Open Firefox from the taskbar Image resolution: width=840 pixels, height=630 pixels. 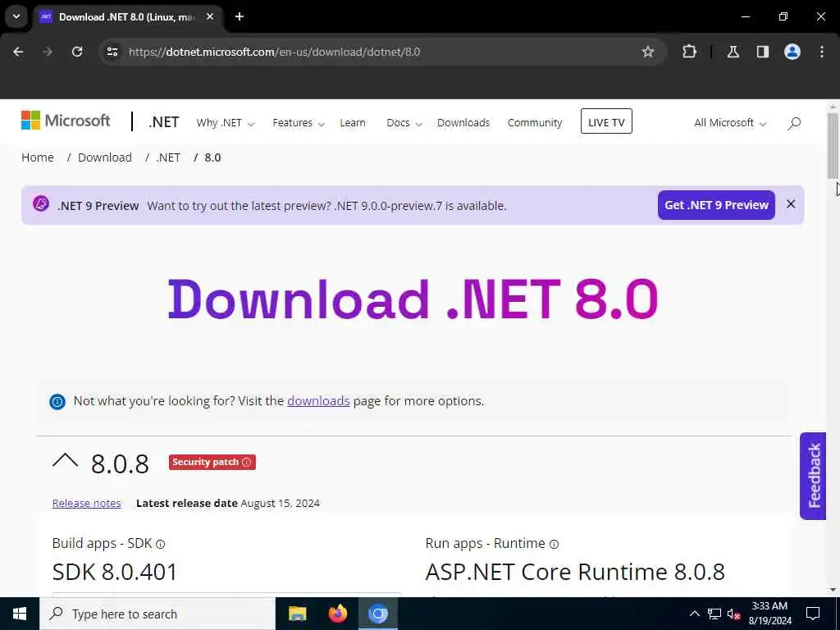[x=337, y=614]
